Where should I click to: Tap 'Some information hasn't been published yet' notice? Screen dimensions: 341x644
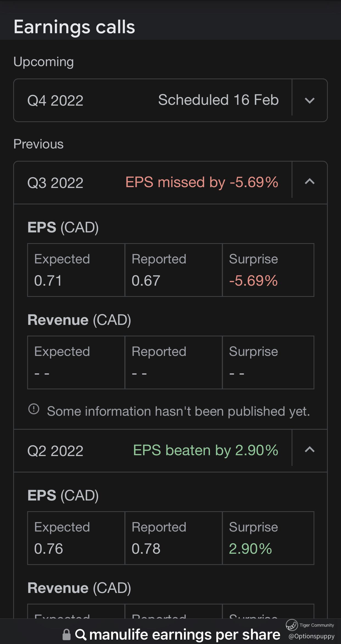[x=178, y=411]
